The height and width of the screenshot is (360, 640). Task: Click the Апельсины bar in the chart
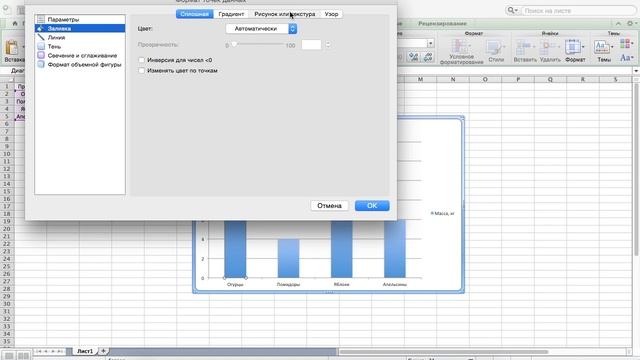(x=395, y=249)
